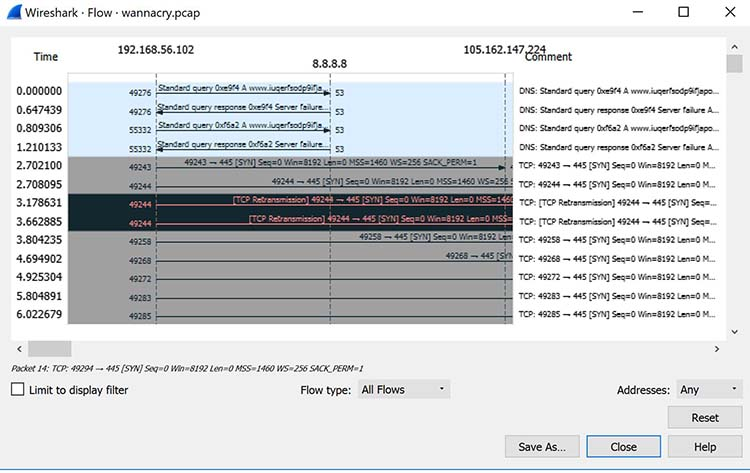Click arrow label Standard query 0xe9f4 in diagram
The image size is (750, 473).
[x=240, y=88]
